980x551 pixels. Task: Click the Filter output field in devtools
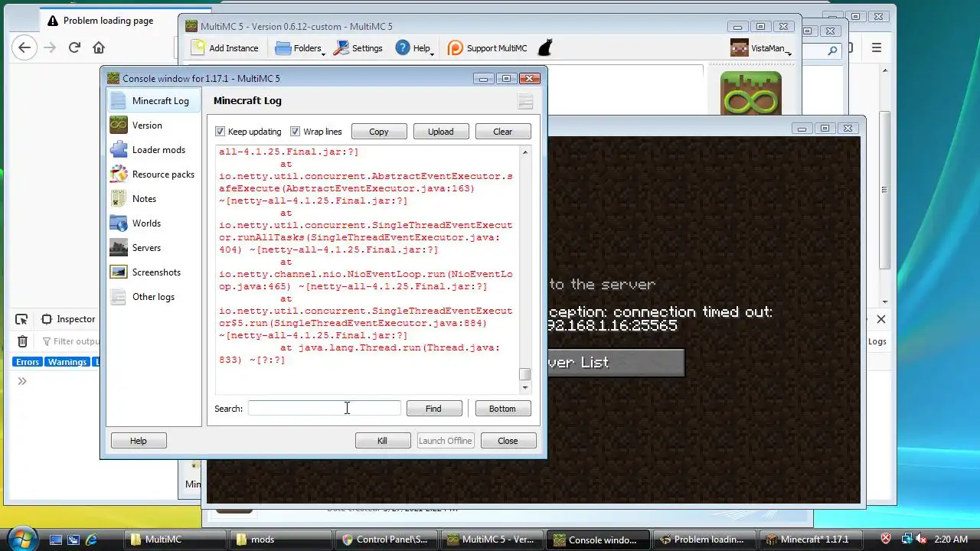(x=70, y=341)
